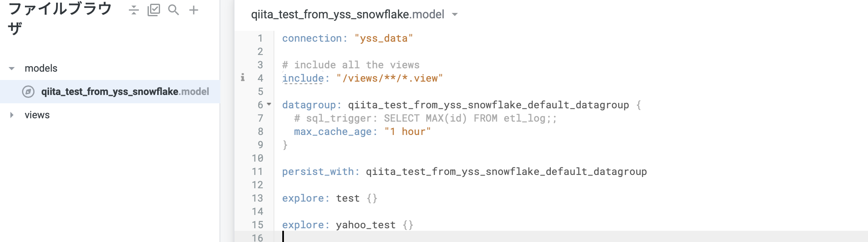This screenshot has height=242, width=868.
Task: Open file title dropdown arrow
Action: coord(455,15)
